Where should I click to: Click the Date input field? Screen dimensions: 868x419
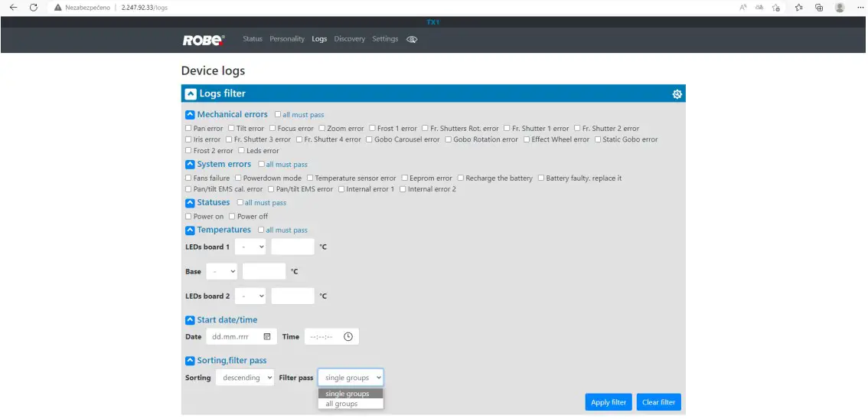(x=241, y=336)
